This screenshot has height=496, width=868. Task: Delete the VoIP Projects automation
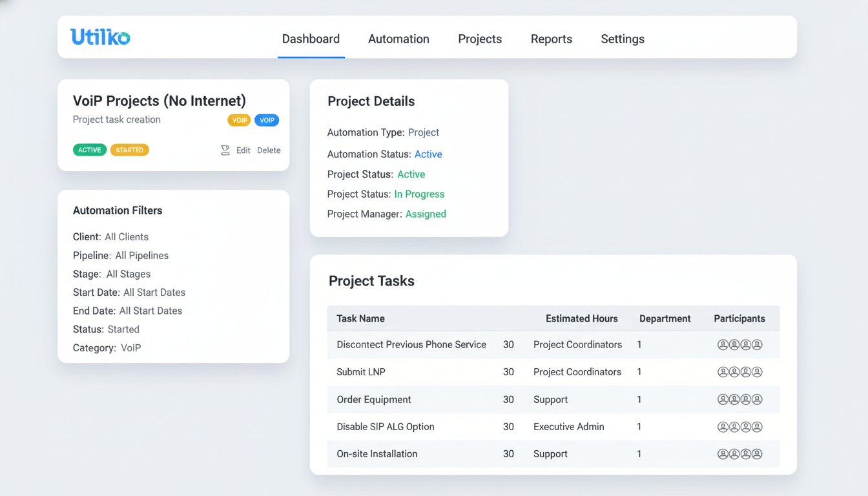click(269, 150)
